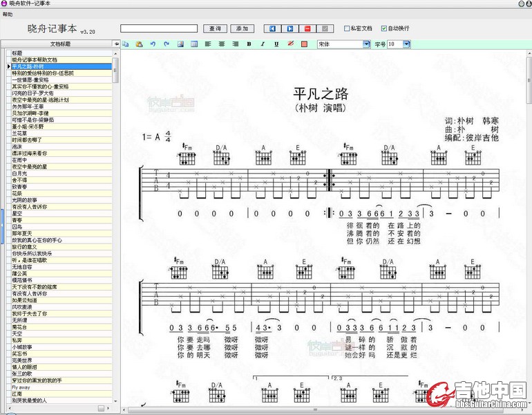Toggle bold text formatting
Screen dimensions: 532x415
[249, 44]
